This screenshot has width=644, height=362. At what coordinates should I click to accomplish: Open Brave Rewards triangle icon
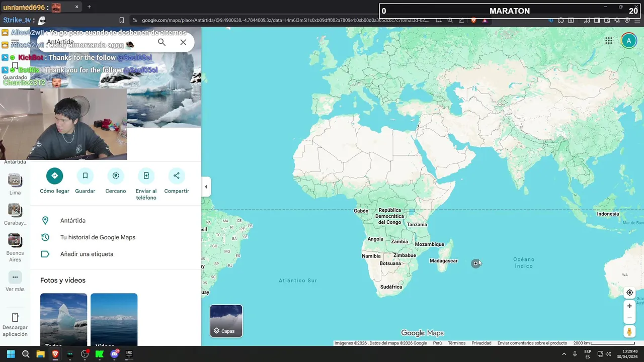tap(485, 20)
